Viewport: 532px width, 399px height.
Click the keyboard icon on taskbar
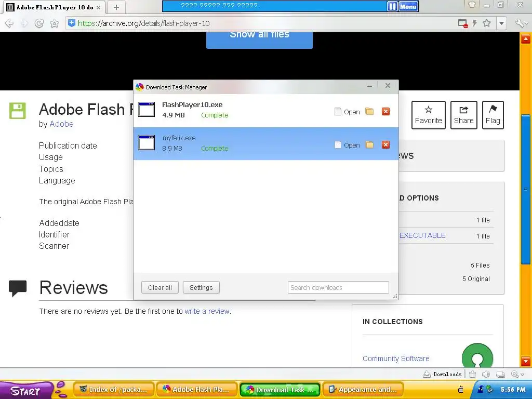461,390
